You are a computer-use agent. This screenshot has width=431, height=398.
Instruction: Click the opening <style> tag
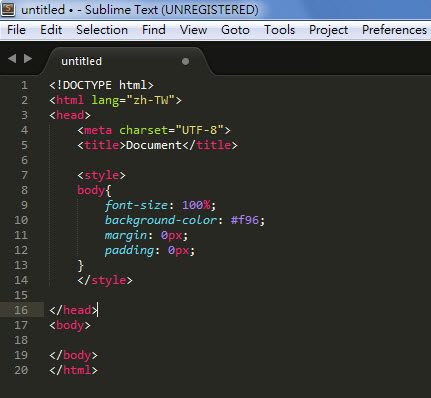[101, 175]
